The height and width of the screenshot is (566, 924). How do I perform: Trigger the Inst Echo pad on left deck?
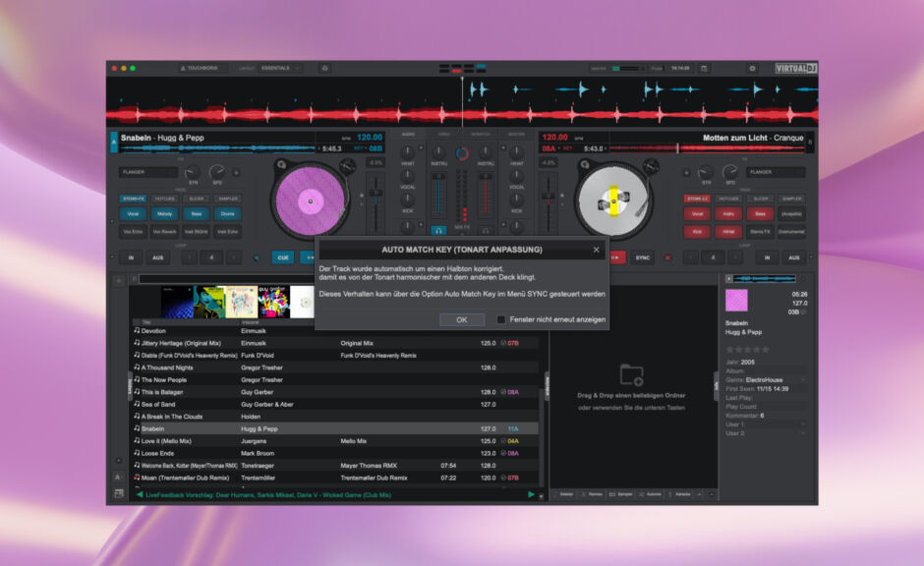(227, 232)
